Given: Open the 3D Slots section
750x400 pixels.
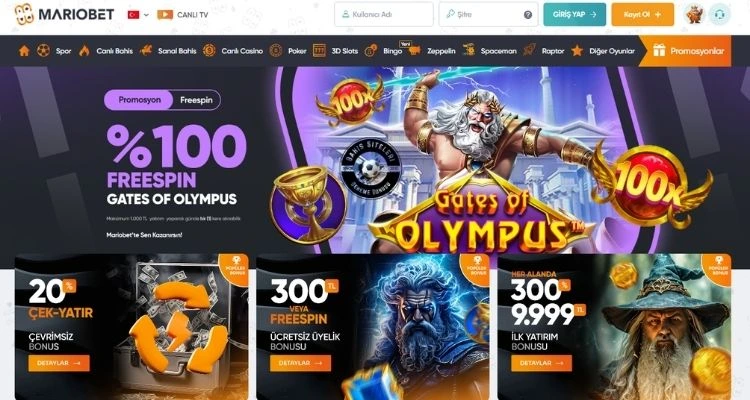Looking at the screenshot, I should (x=344, y=51).
